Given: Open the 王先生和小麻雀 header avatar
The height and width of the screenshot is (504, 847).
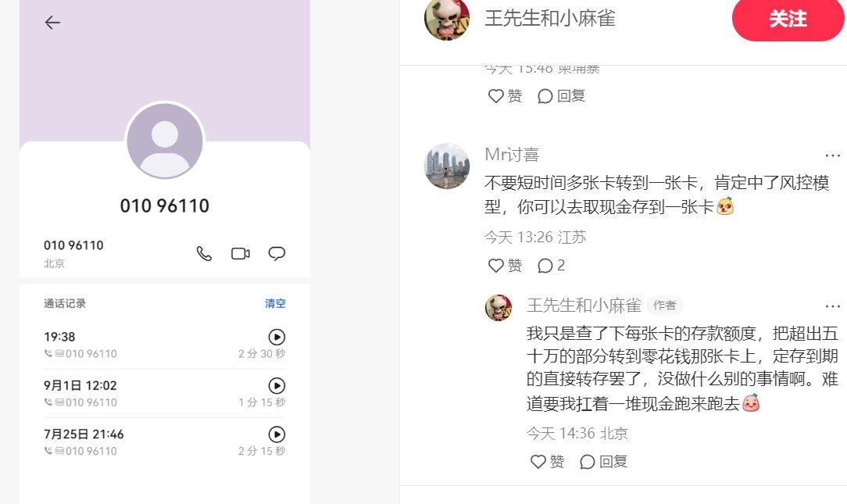Looking at the screenshot, I should coord(447,19).
